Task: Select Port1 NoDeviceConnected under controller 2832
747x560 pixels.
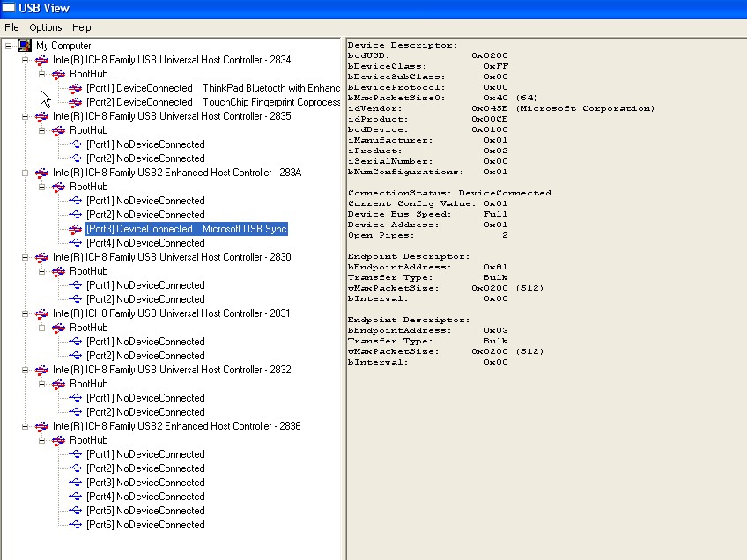Action: tap(145, 398)
